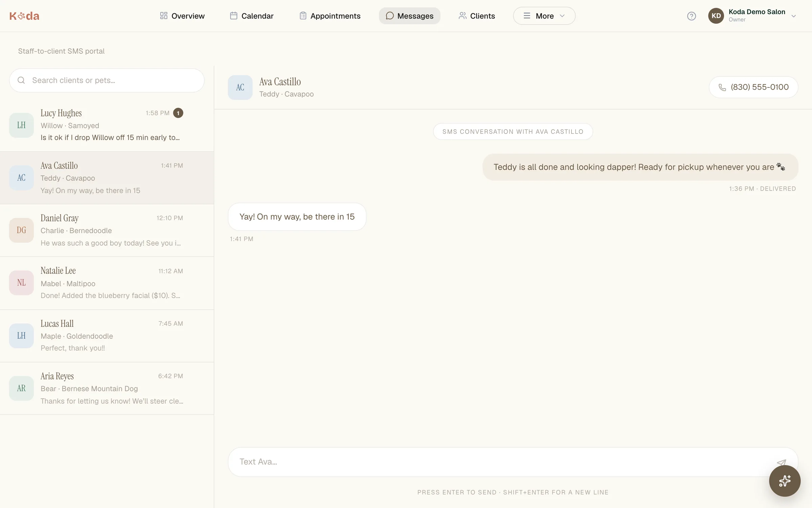This screenshot has height=508, width=812.
Task: Click the Ava Castillo header name
Action: tap(280, 82)
